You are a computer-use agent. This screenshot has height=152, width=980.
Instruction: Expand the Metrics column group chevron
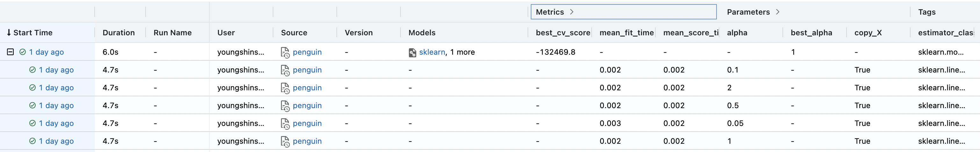pos(572,12)
